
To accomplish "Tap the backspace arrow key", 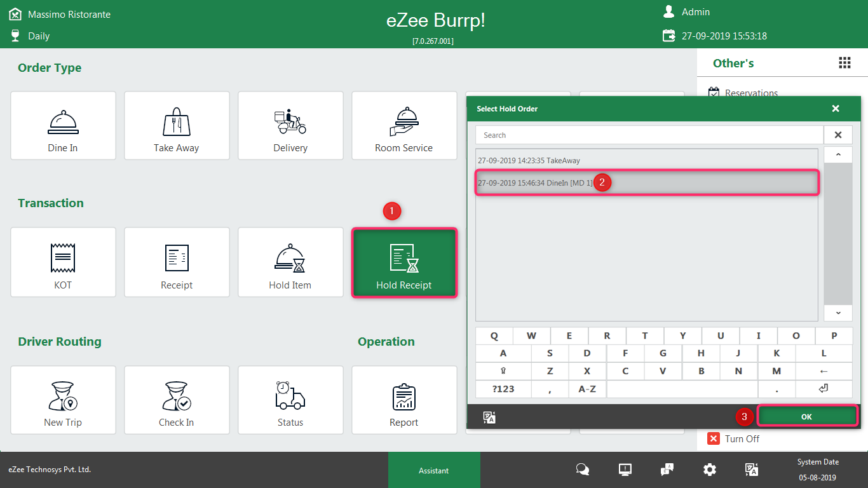I will tap(824, 371).
